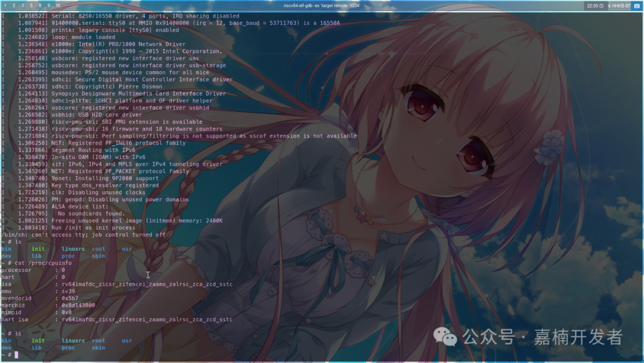644x363 pixels.
Task: Switch to workspace 5 in the top bar
Action: pyautogui.click(x=31, y=5)
